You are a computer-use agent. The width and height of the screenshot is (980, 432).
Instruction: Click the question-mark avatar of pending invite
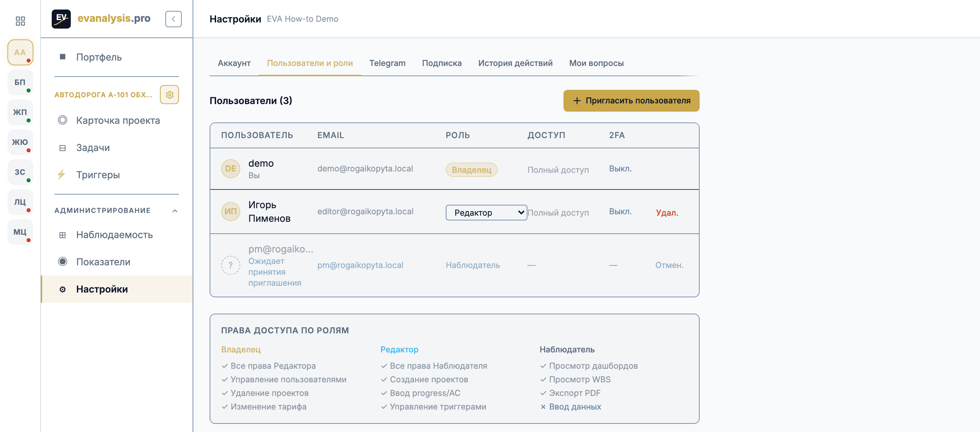231,265
